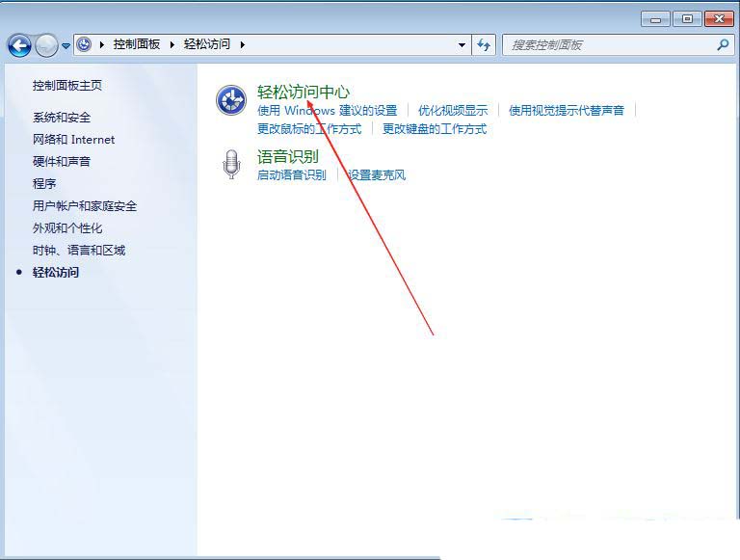
Task: Open 外观和个性化 category
Action: tap(67, 228)
